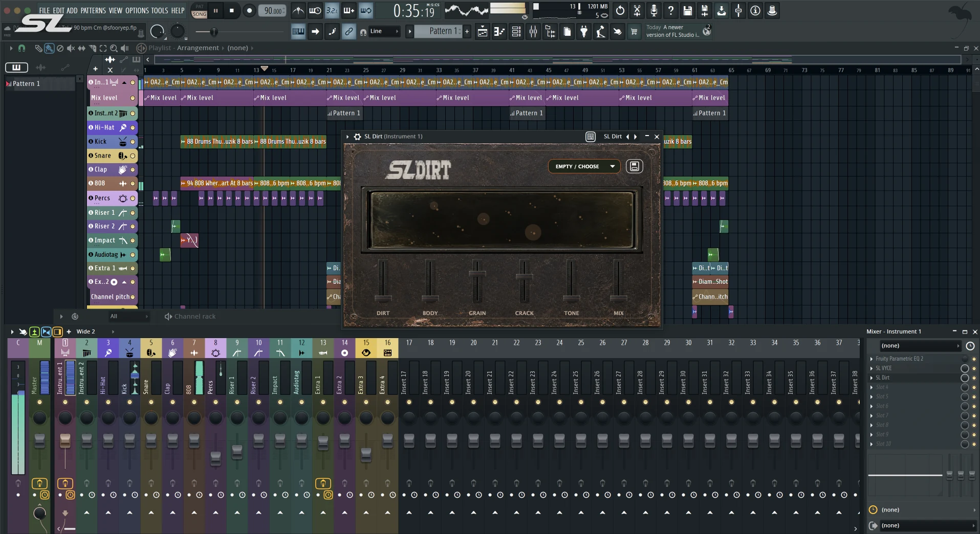Open the ADD menu

[72, 10]
